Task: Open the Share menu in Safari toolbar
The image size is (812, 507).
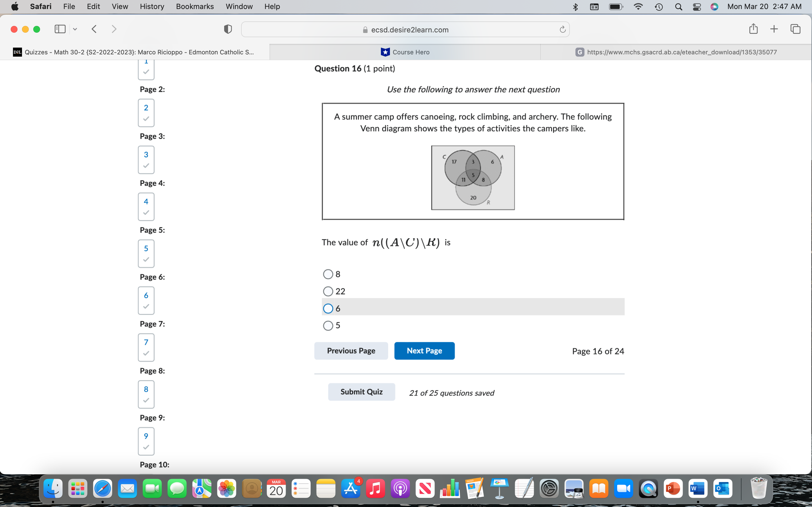Action: coord(753,29)
